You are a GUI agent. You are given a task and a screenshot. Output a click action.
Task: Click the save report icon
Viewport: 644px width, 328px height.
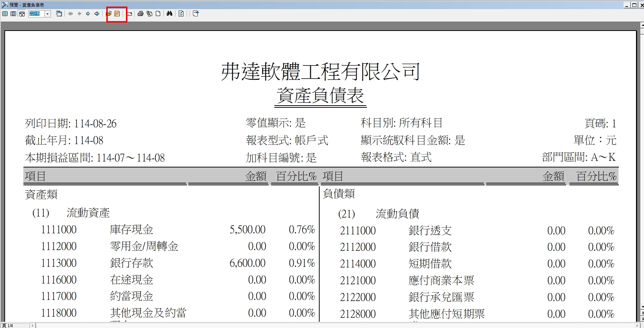[117, 14]
